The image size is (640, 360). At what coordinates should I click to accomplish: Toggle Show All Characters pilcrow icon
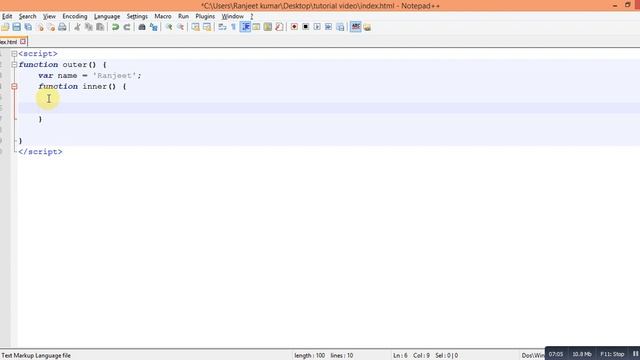click(233, 27)
